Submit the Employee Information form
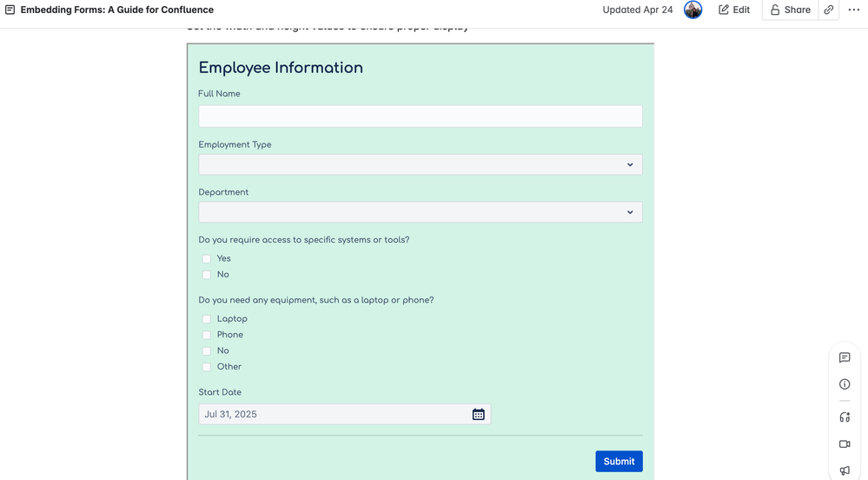868x480 pixels. (619, 461)
